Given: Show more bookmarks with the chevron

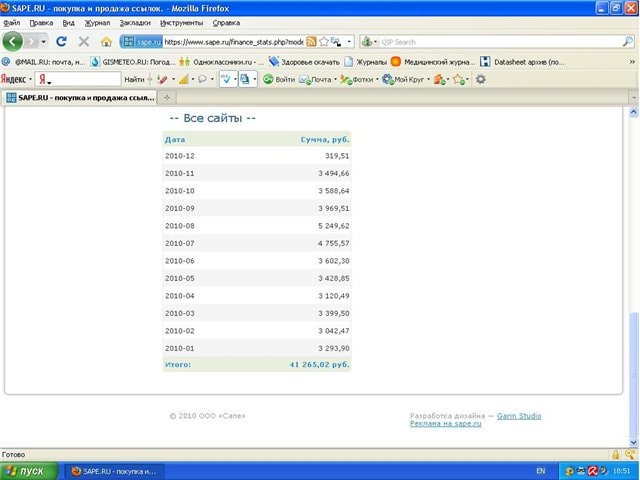Looking at the screenshot, I should pos(629,61).
